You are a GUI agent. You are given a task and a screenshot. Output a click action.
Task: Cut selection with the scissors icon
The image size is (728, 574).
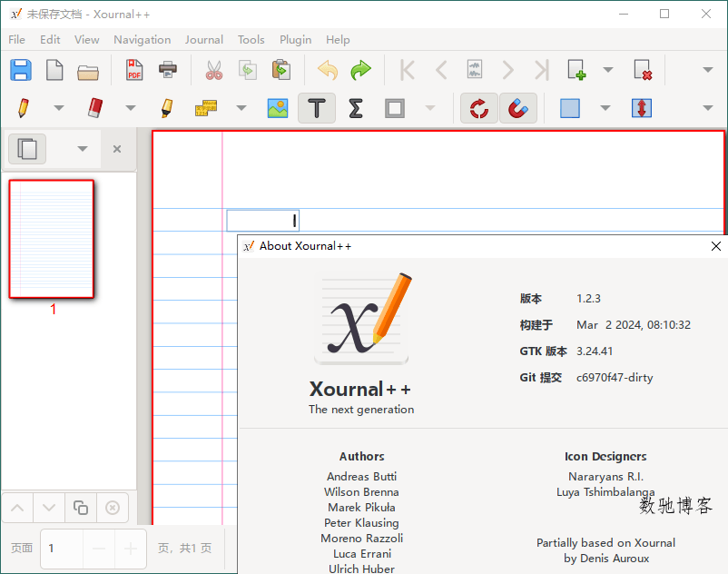(x=214, y=70)
